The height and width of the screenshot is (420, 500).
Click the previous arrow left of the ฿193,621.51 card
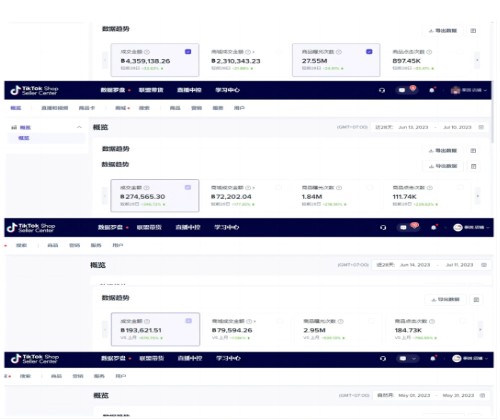105,329
